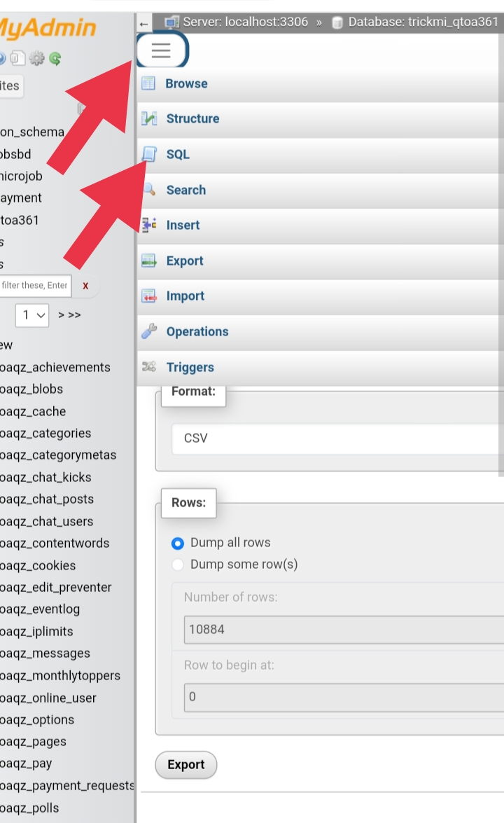
Task: Click the green reload navigation icon
Action: click(55, 59)
